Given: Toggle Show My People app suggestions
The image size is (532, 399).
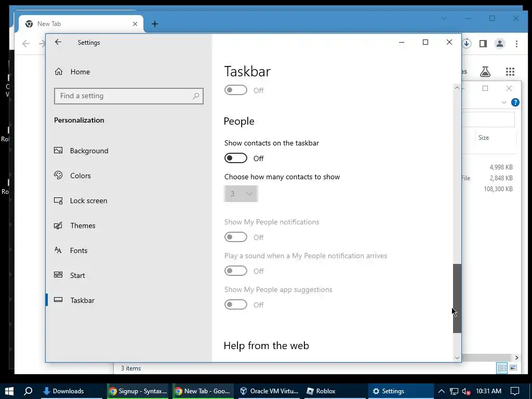Looking at the screenshot, I should coord(236,304).
